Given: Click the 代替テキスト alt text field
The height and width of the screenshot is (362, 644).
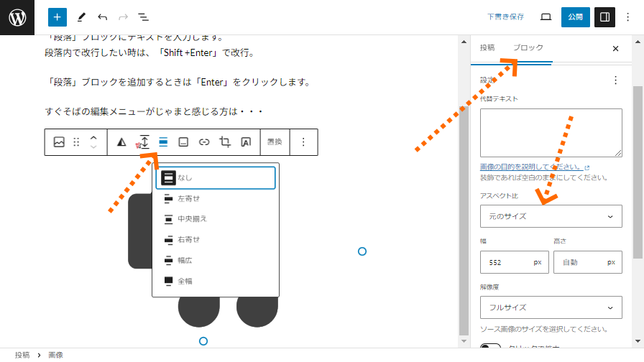Looking at the screenshot, I should pos(551,133).
